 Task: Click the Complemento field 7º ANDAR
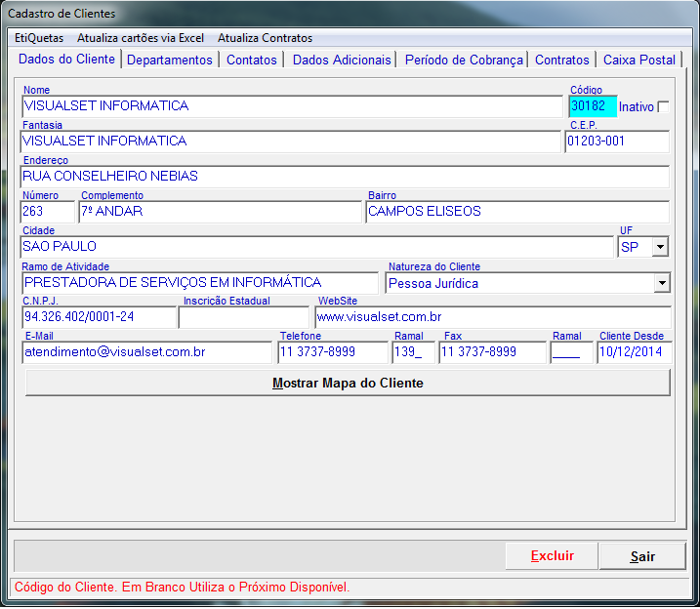tap(220, 212)
